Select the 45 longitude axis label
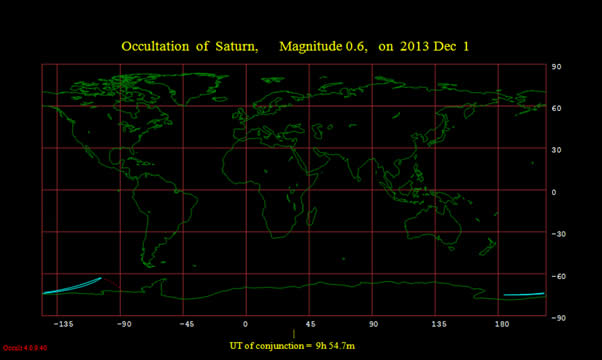The width and height of the screenshot is (602, 360). (x=311, y=324)
